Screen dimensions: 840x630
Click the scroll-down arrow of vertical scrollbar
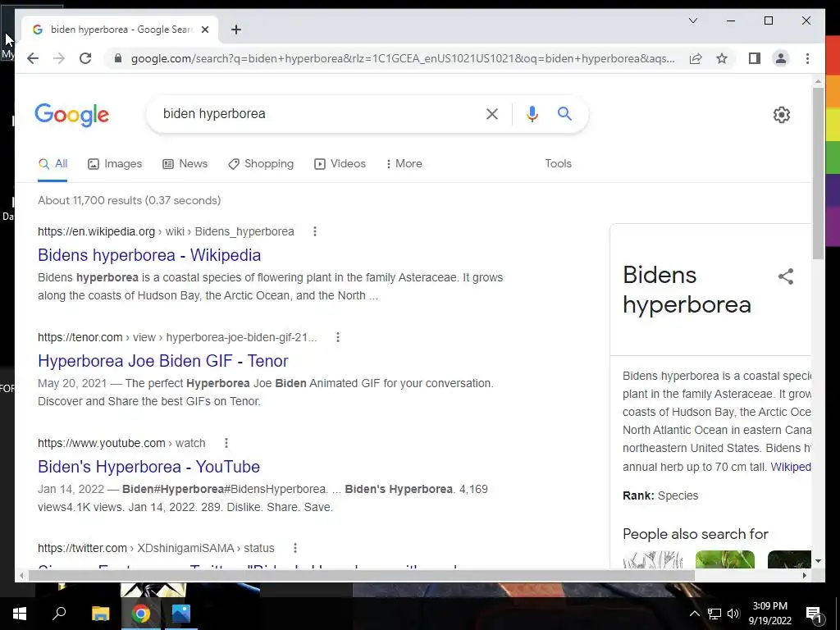(x=818, y=561)
